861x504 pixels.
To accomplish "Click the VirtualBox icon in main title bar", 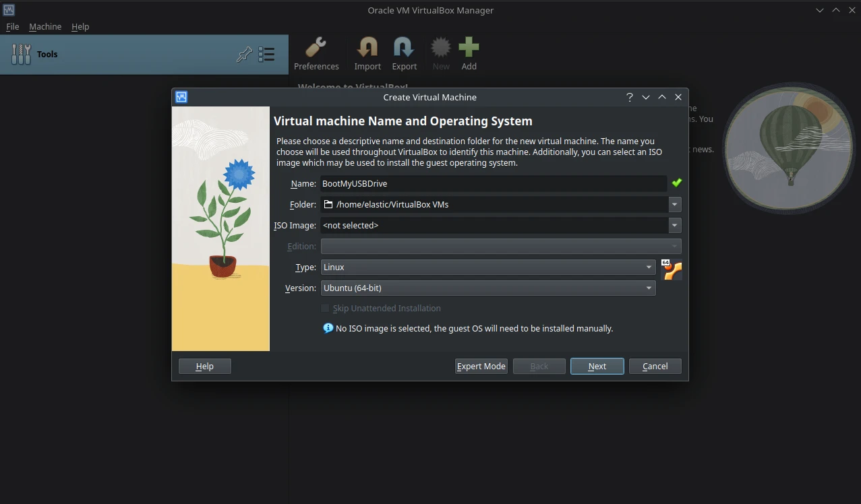I will point(9,10).
